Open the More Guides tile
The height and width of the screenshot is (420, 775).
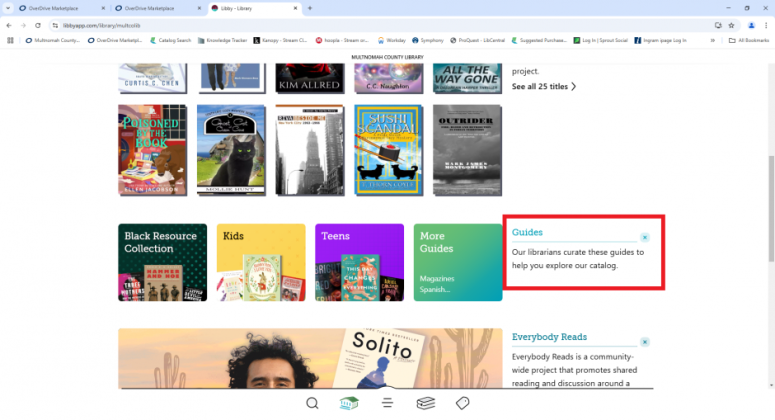coord(458,262)
